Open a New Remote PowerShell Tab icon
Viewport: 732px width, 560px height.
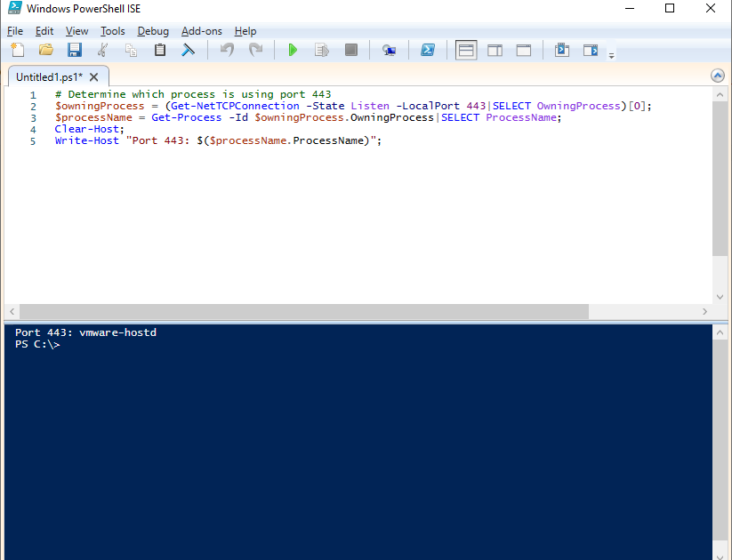(x=389, y=50)
